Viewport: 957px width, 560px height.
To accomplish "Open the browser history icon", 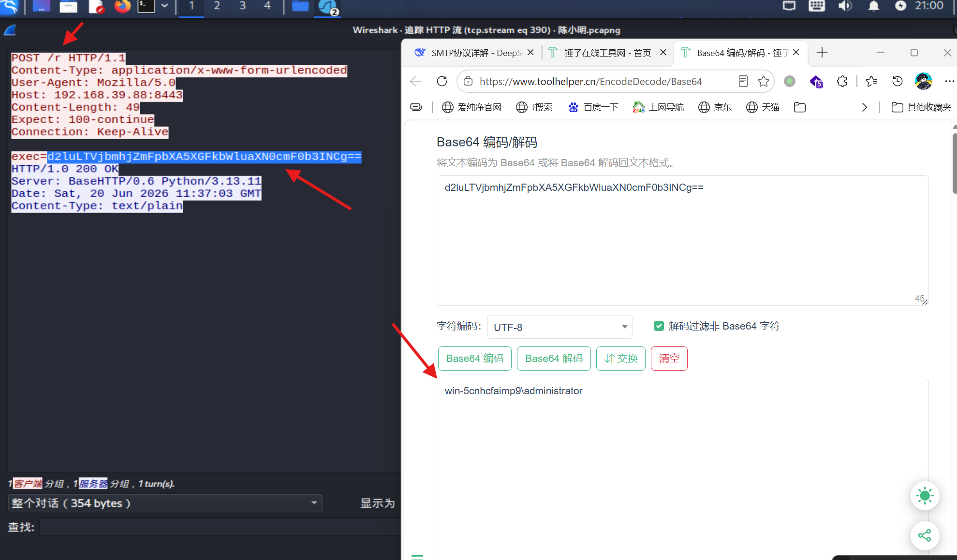I will [x=897, y=81].
